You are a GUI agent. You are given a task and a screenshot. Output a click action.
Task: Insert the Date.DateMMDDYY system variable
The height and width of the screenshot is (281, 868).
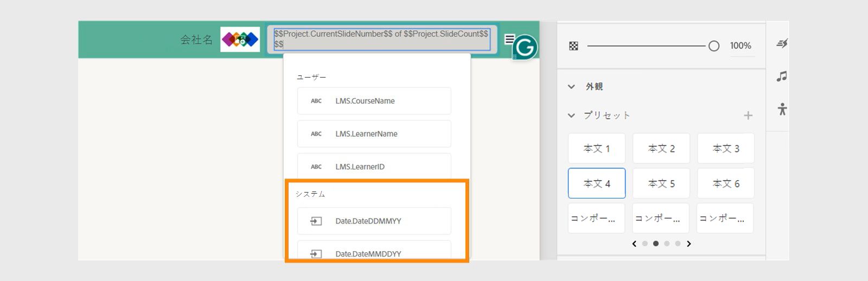click(374, 251)
